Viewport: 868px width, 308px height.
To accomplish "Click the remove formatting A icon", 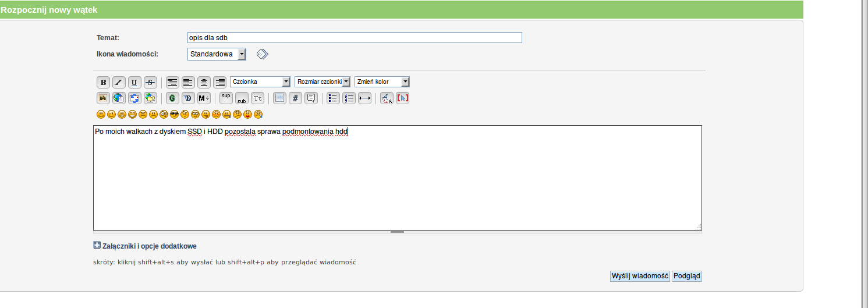I will tap(387, 98).
